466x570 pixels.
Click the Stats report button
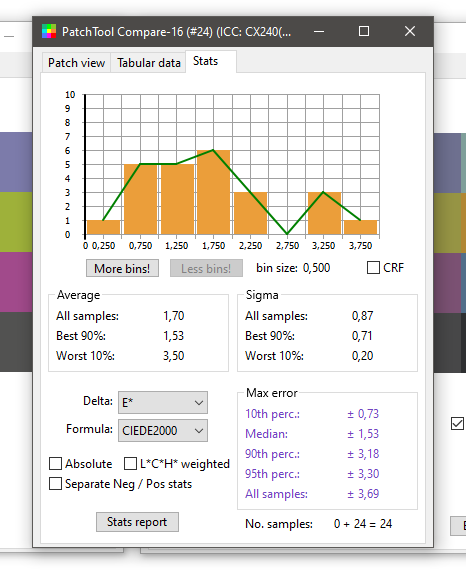pyautogui.click(x=137, y=522)
